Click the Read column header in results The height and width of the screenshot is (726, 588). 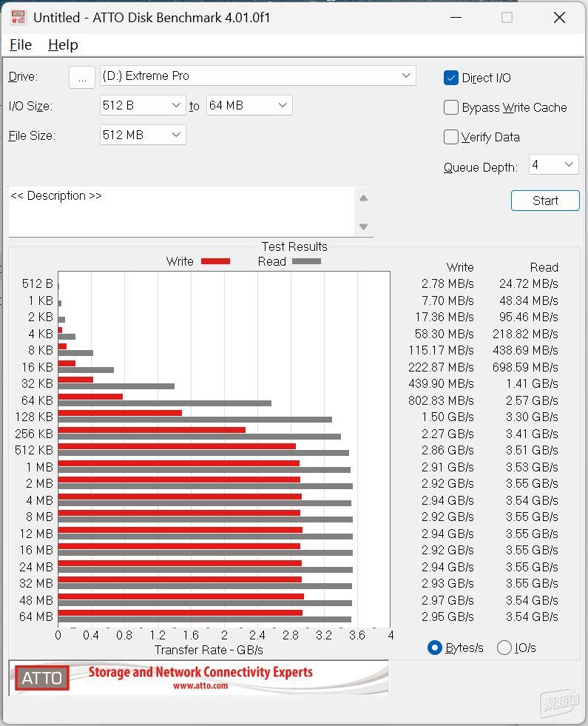coord(544,267)
